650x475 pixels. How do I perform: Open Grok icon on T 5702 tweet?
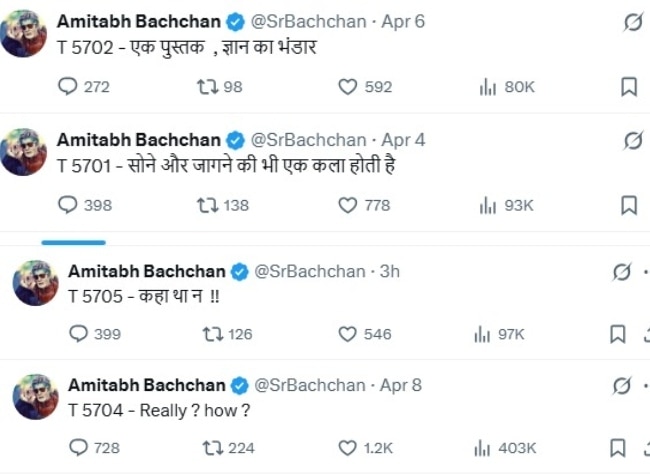click(x=632, y=24)
